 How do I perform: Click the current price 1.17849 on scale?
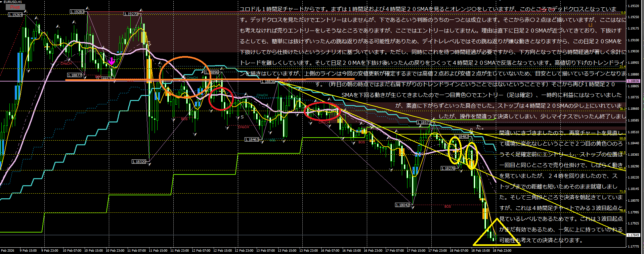(x=634, y=235)
